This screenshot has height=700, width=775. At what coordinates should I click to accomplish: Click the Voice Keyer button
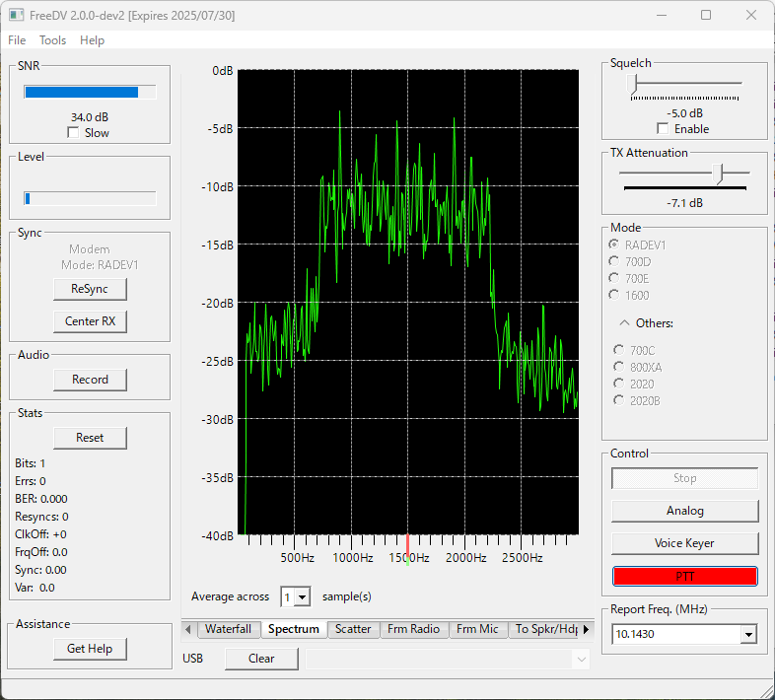pyautogui.click(x=684, y=543)
